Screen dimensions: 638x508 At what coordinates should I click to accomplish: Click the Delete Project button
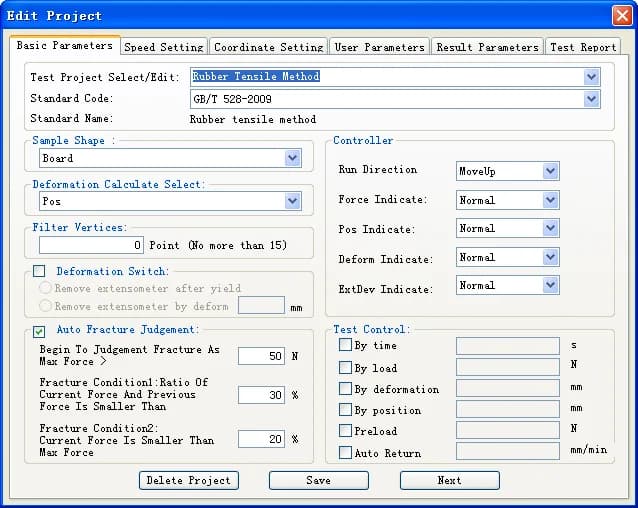pos(189,480)
